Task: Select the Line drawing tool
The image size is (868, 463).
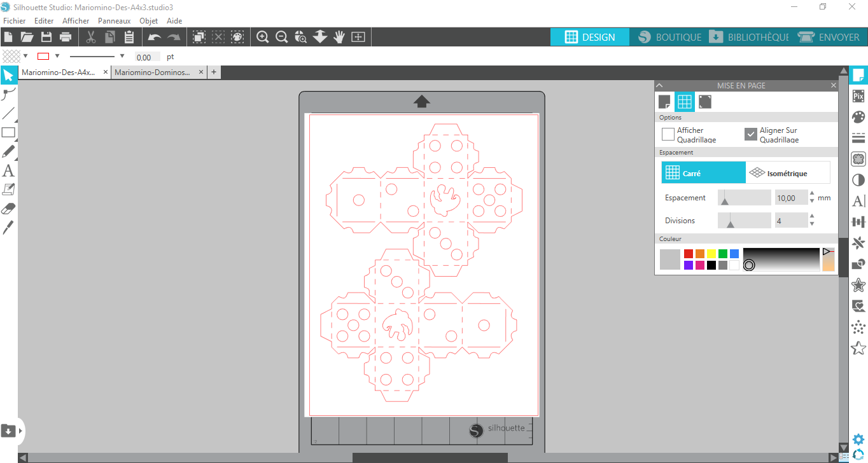Action: tap(8, 114)
